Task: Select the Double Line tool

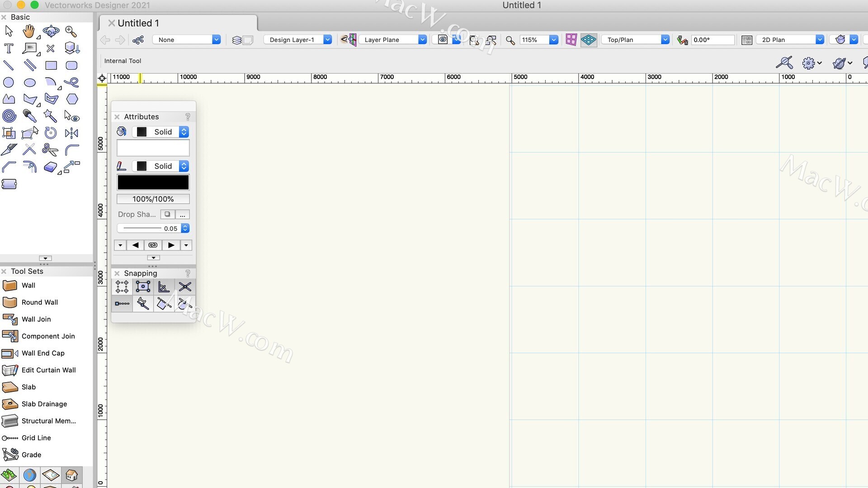Action: (30, 66)
